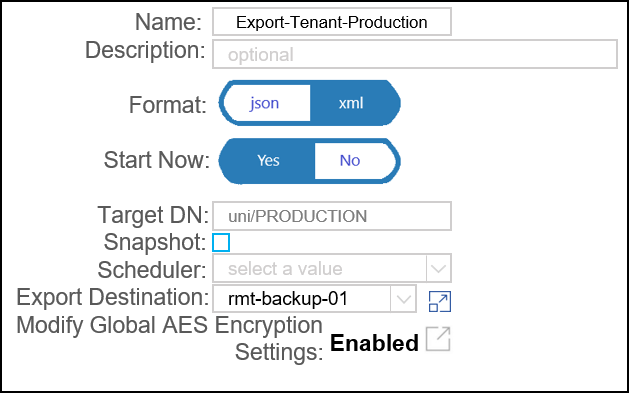Click the Target DN uni/PRODUCTION field
629x393 pixels.
coord(332,216)
